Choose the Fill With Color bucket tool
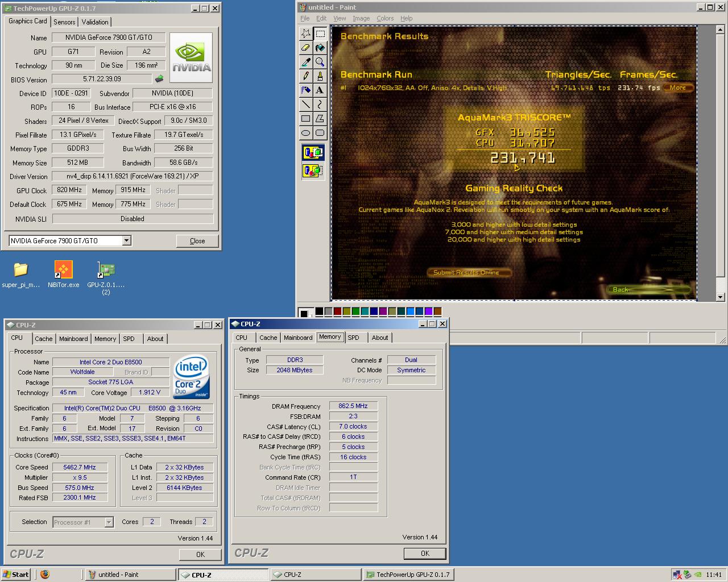Screen dimensions: 728x582 [x=320, y=48]
